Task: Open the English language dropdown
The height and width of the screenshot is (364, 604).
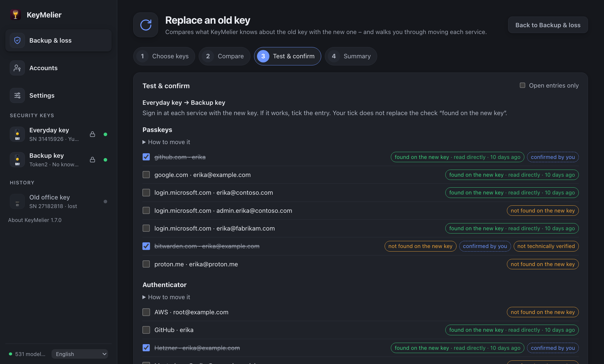Action: click(x=80, y=354)
